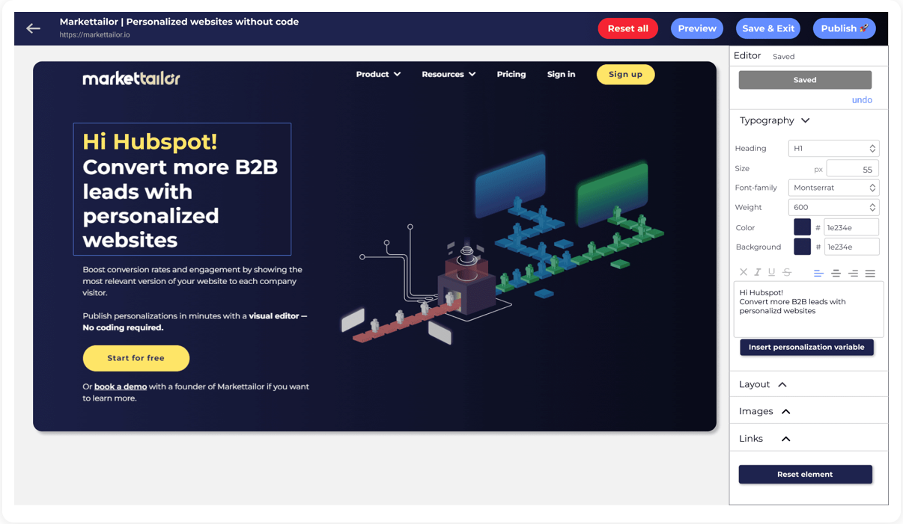The image size is (904, 524).
Task: Click Save & Exit
Action: tap(768, 28)
